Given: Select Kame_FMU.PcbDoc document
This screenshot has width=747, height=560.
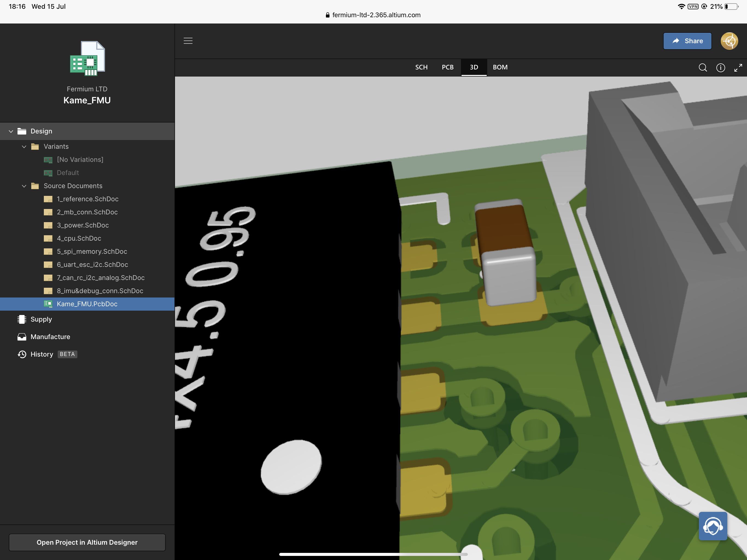Looking at the screenshot, I should click(x=87, y=304).
